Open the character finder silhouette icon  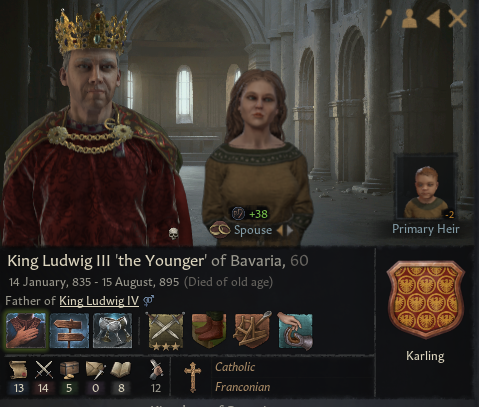pos(409,18)
